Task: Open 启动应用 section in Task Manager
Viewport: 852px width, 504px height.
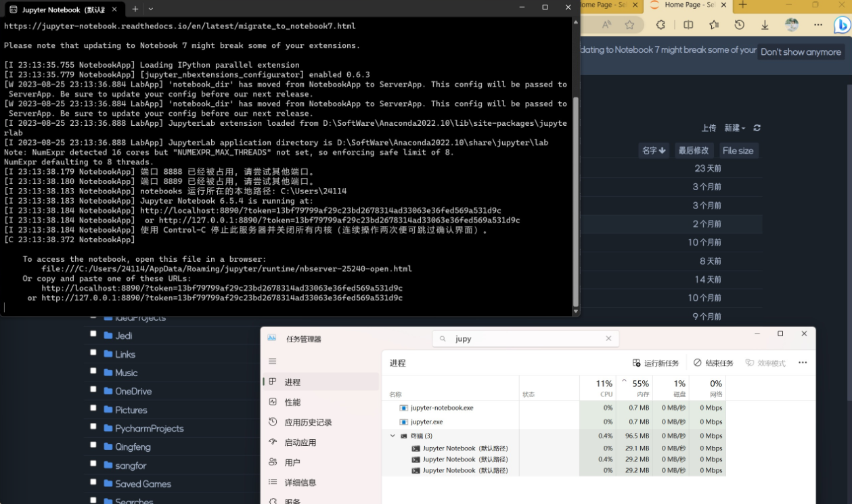Action: [x=300, y=442]
